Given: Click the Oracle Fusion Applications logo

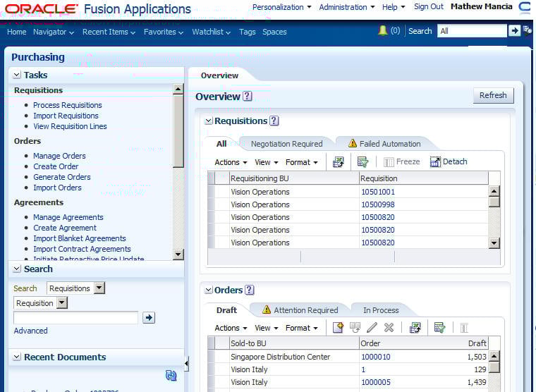Looking at the screenshot, I should [x=98, y=9].
